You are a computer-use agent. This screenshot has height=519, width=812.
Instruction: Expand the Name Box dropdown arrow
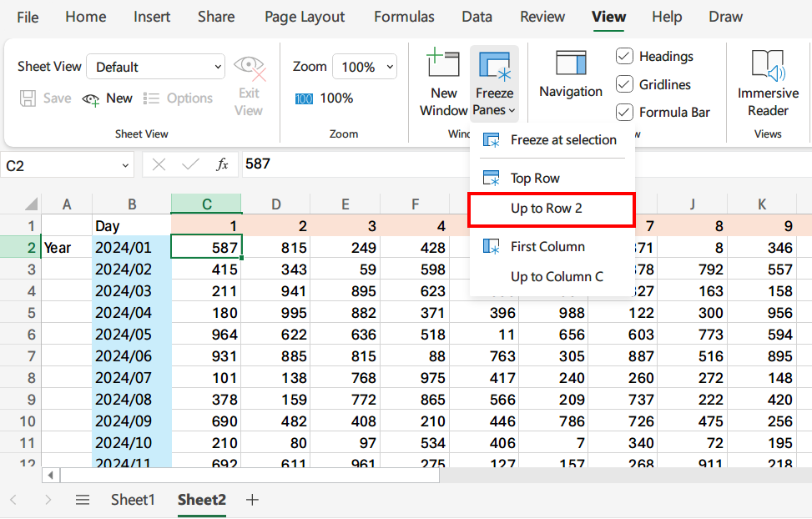pyautogui.click(x=124, y=164)
